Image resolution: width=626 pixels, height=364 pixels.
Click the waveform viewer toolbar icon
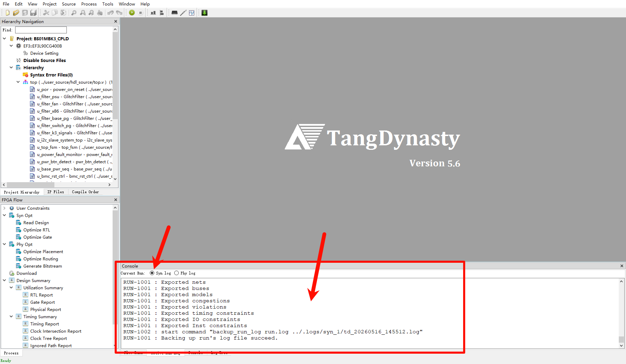coord(192,13)
